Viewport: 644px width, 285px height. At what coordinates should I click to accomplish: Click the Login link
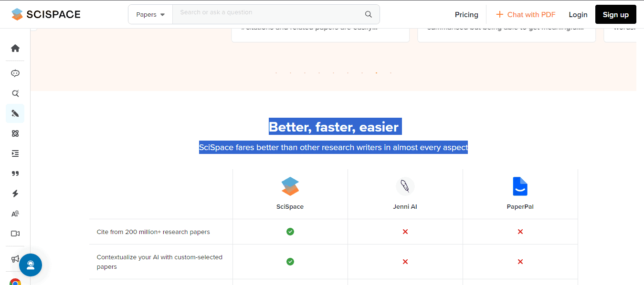(578, 15)
